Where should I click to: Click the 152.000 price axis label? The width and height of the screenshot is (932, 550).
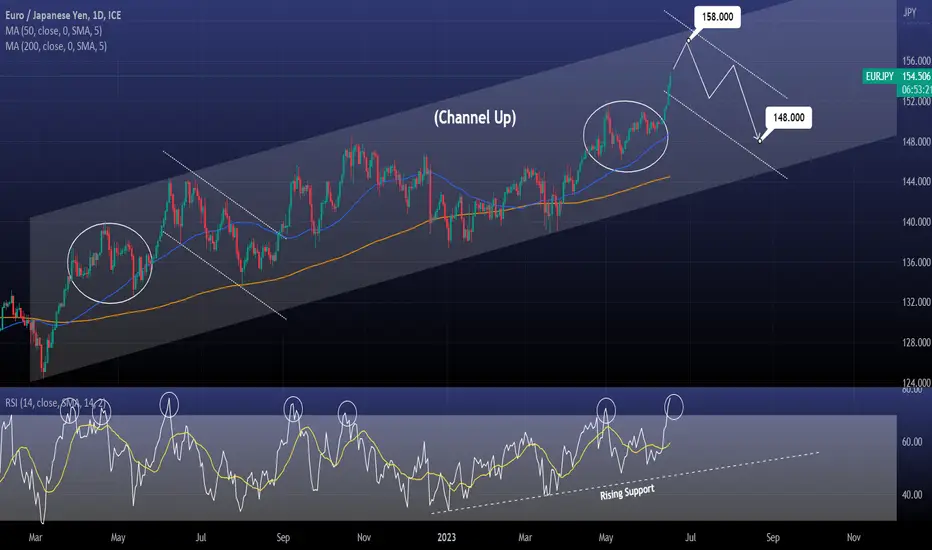tap(916, 102)
